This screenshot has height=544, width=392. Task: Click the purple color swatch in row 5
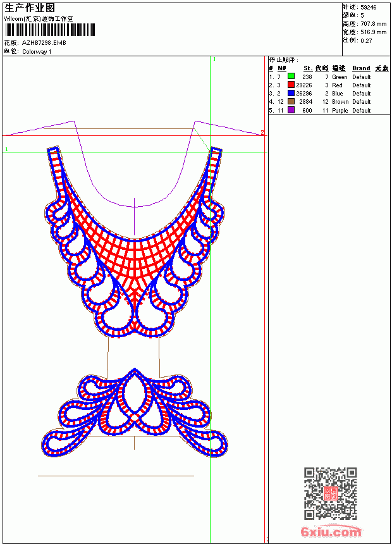coord(291,110)
